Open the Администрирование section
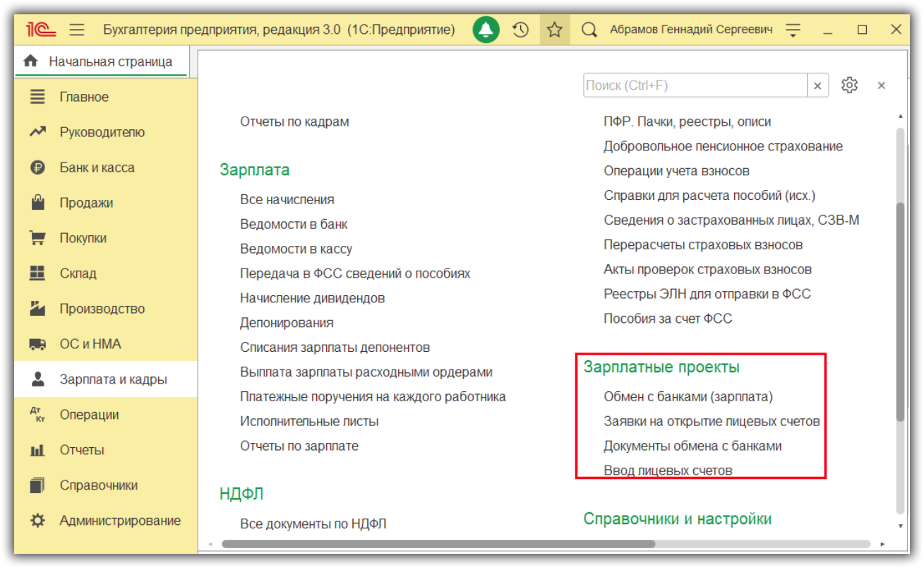This screenshot has height=568, width=924. (x=106, y=521)
